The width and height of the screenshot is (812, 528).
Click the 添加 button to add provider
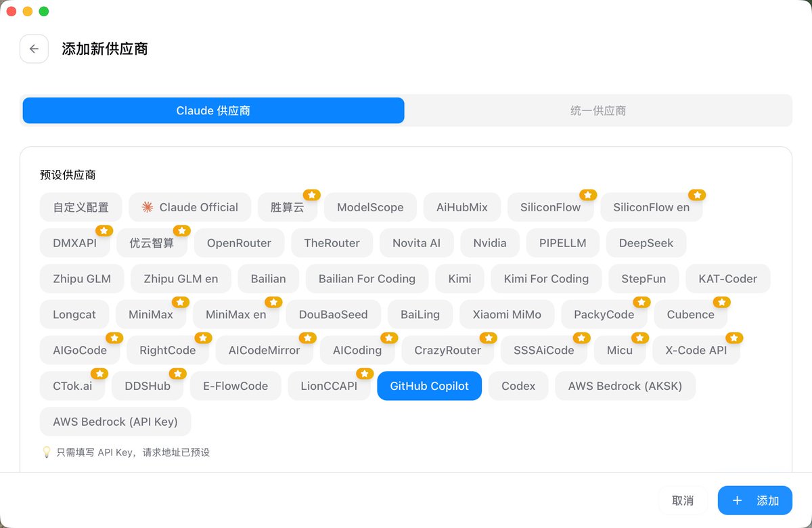(x=755, y=500)
